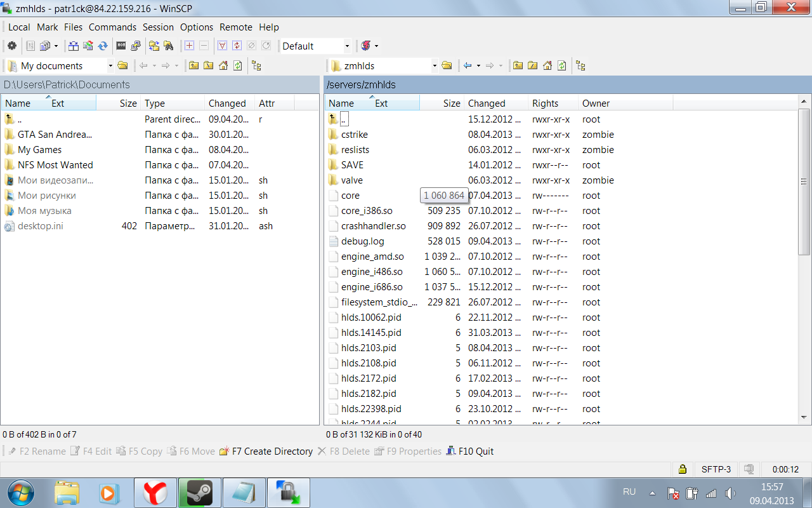Screen dimensions: 812x508
Task: Open the terminal console icon
Action: [121, 46]
